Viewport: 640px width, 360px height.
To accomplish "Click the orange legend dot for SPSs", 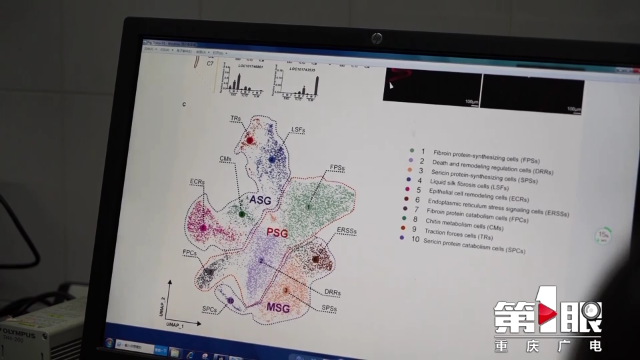I will point(410,170).
